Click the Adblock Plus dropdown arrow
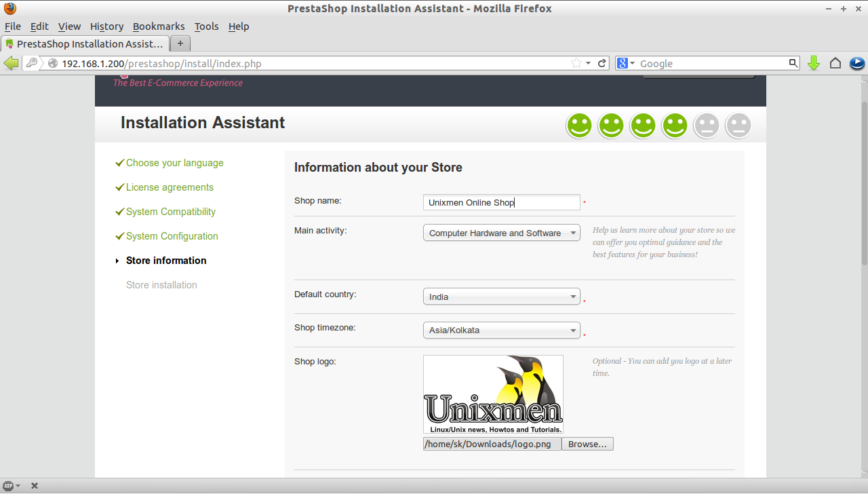The height and width of the screenshot is (494, 868). [x=18, y=486]
